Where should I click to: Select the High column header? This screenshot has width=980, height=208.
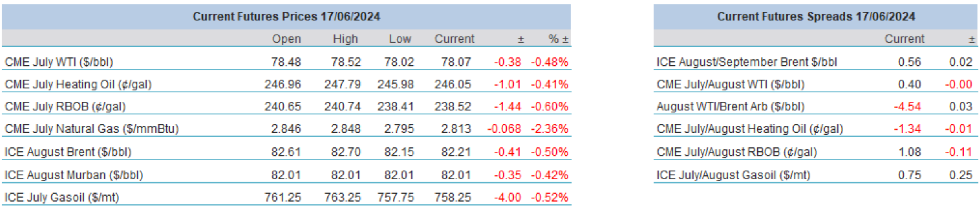click(x=345, y=39)
